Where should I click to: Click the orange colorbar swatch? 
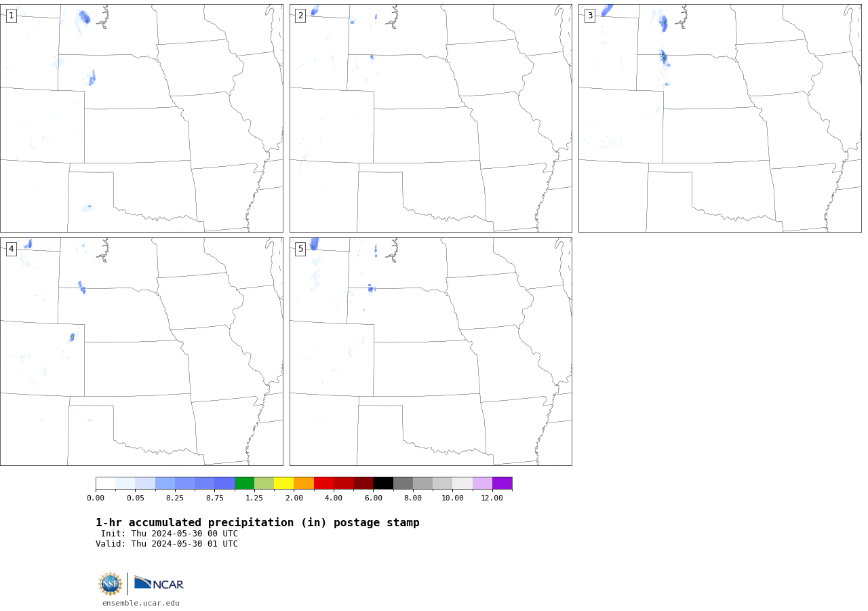(x=304, y=484)
